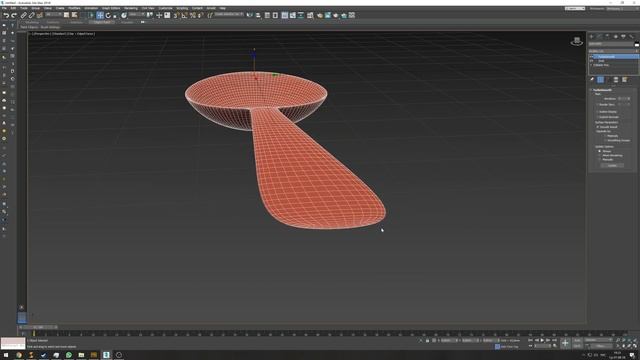
Task: Click Configure Modifier Sets icon
Action: [624, 80]
